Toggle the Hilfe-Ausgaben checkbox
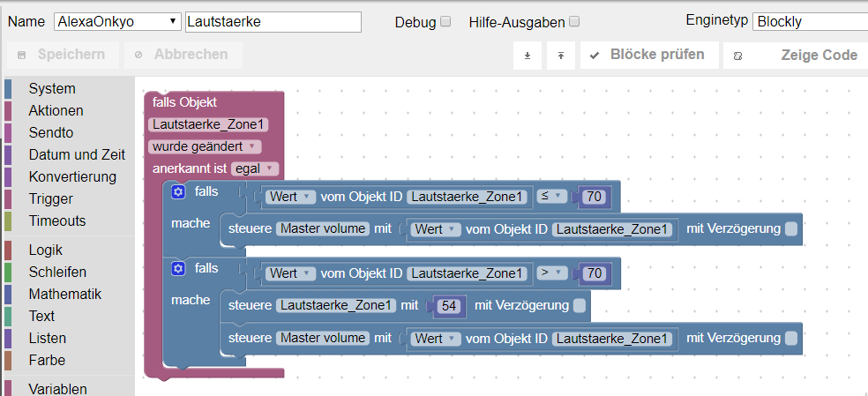 coord(574,22)
